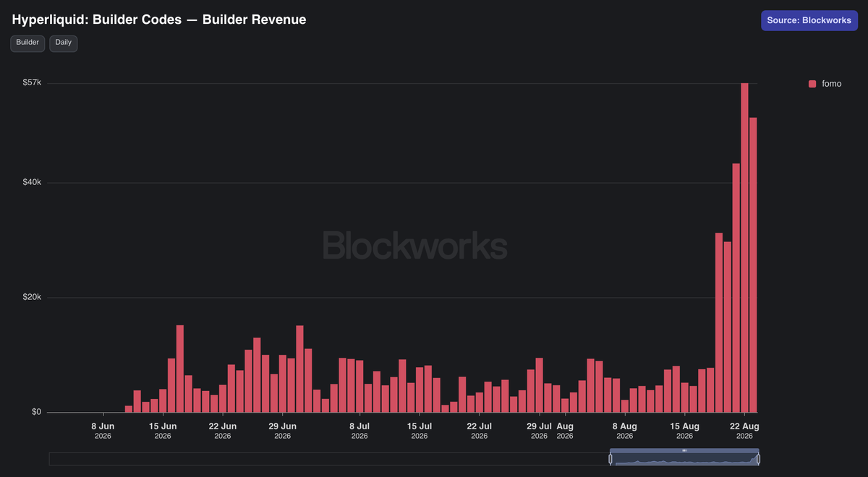Click the unselected range slider track
Screen dimensions: 868x477
coord(329,459)
